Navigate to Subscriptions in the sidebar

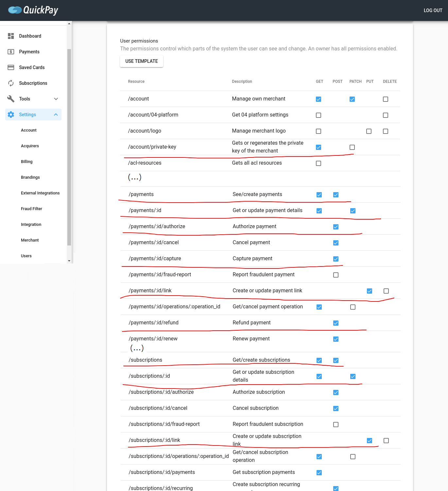pyautogui.click(x=33, y=83)
